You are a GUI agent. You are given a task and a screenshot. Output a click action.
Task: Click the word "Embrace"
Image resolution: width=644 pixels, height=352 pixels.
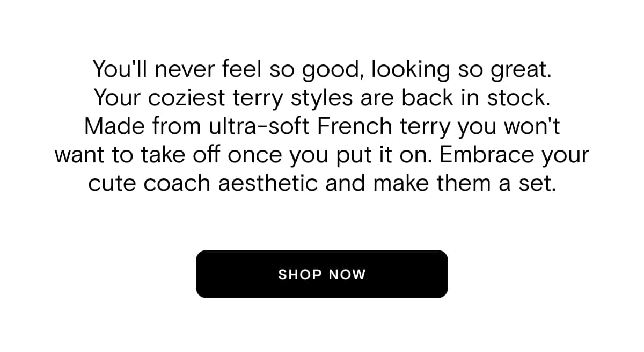click(485, 156)
